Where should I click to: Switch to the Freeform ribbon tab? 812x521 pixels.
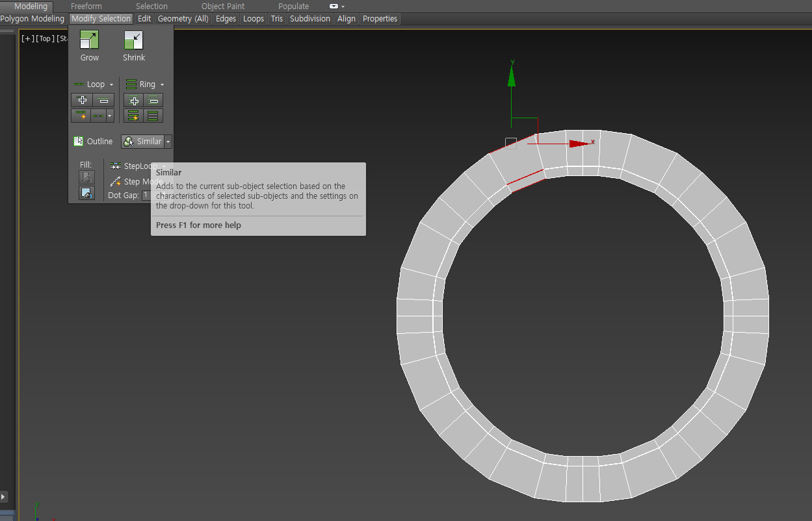point(86,6)
